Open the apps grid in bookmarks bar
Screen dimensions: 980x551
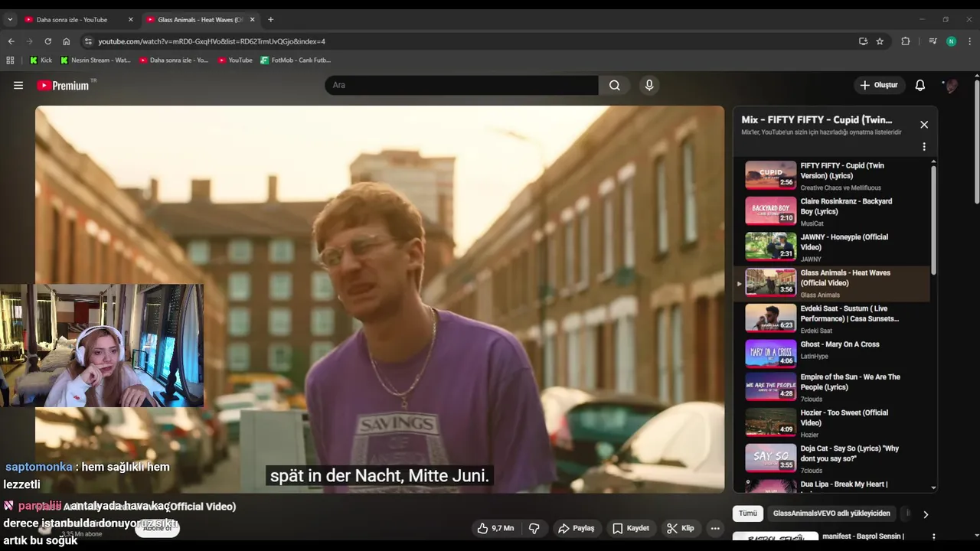[x=10, y=60]
